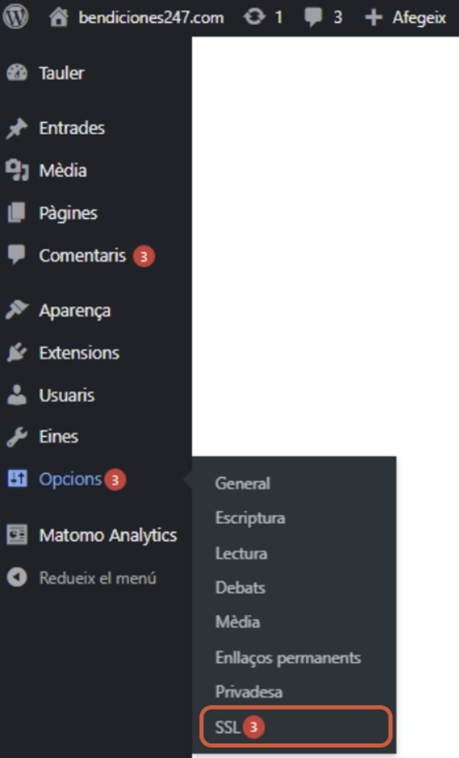Click the bendiciones247.com site link

(x=151, y=18)
